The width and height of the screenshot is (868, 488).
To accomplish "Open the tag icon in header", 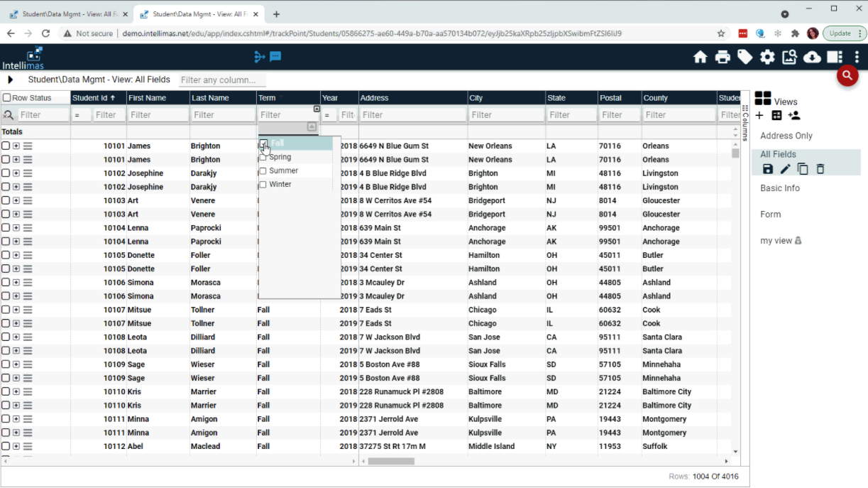I will pos(745,58).
